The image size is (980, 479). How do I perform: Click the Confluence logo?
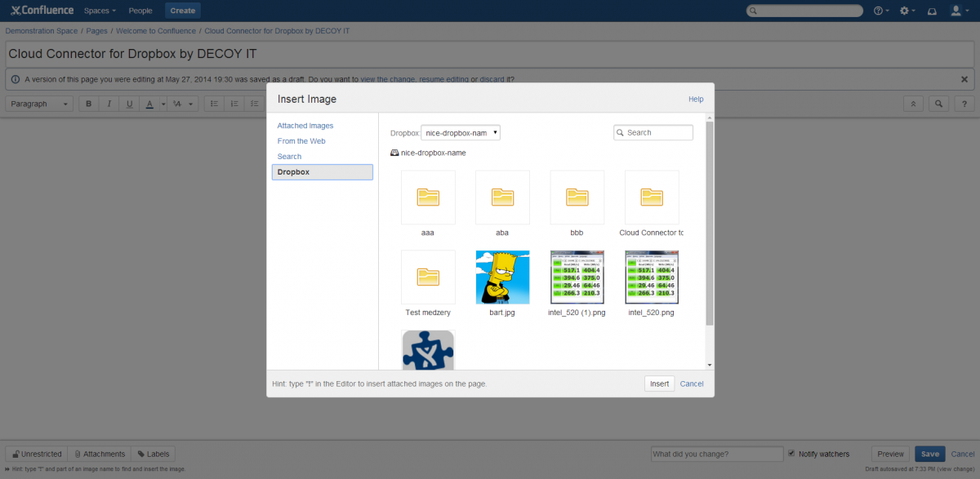tap(42, 11)
